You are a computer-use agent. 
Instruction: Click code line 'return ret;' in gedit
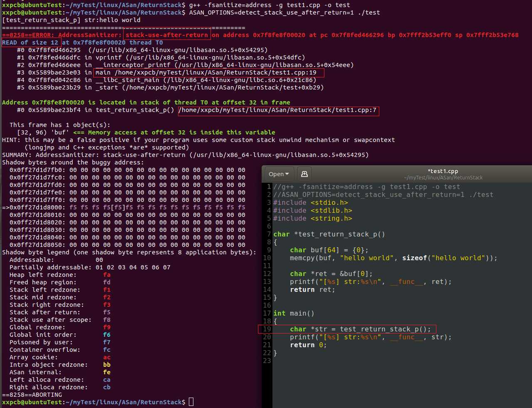312,290
